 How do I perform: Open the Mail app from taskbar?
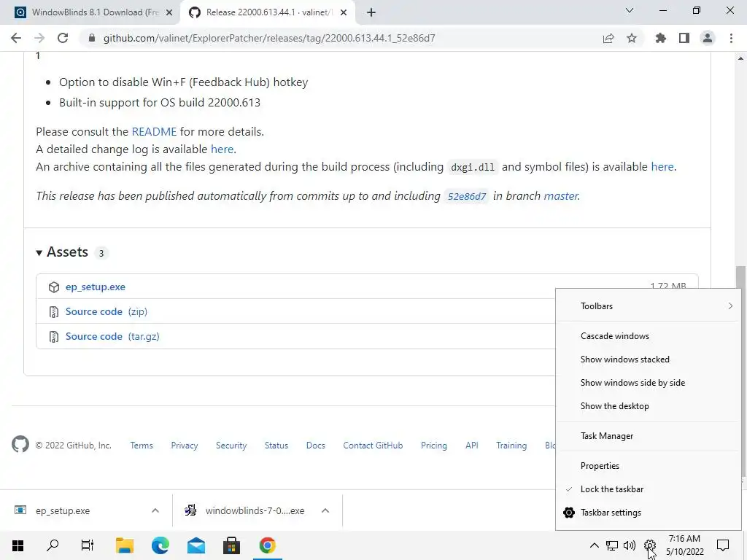pos(196,545)
